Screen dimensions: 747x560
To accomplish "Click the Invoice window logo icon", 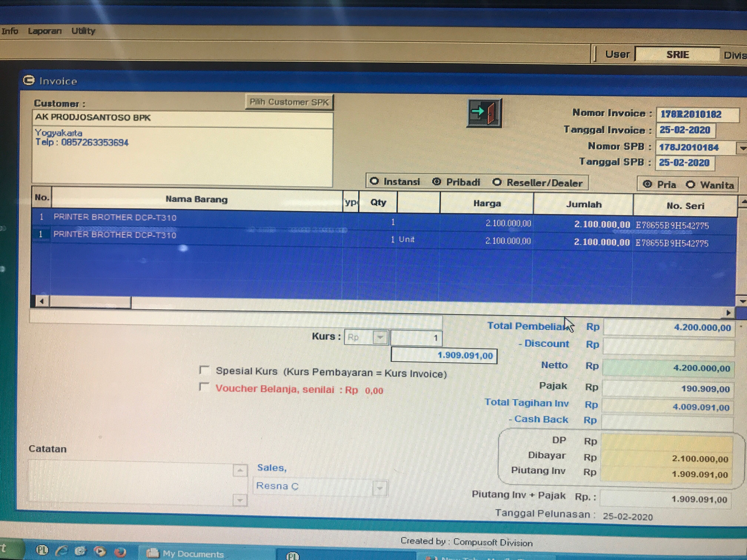I will pyautogui.click(x=29, y=81).
